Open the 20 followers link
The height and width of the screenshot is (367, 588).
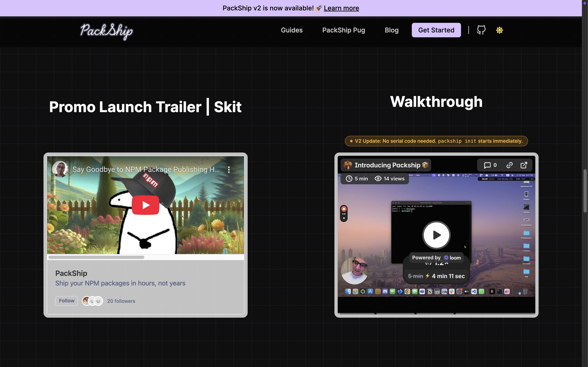[x=121, y=301]
